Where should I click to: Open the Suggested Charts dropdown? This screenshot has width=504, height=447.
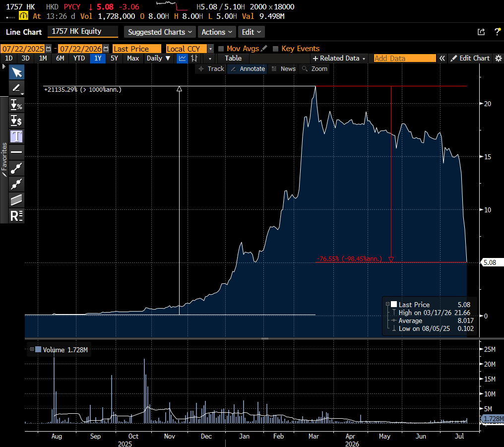pyautogui.click(x=160, y=32)
